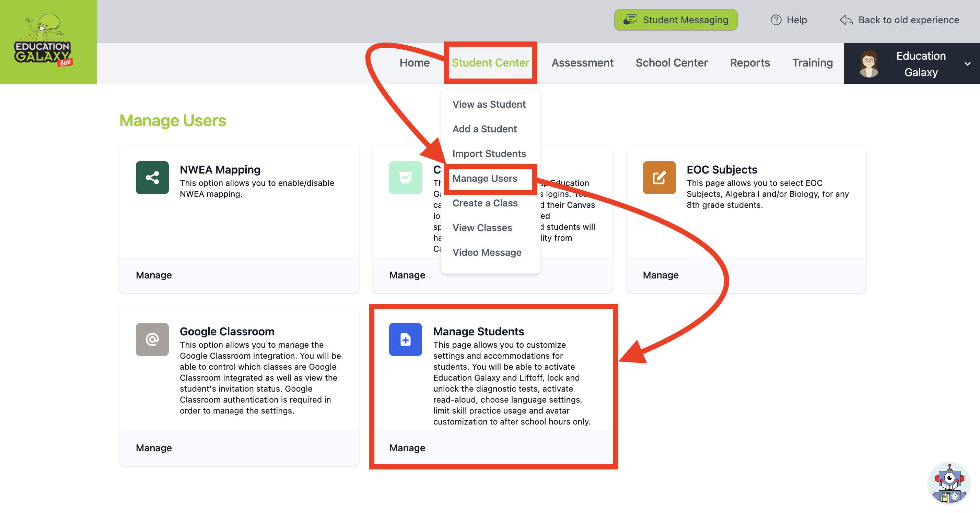Open the Assessment tab
Viewport: 980px width, 513px height.
582,63
